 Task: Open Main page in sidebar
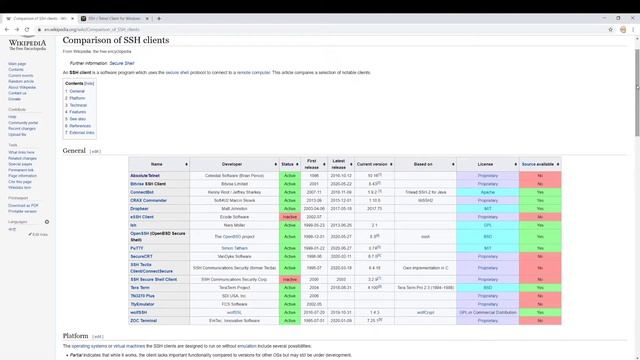[x=17, y=64]
